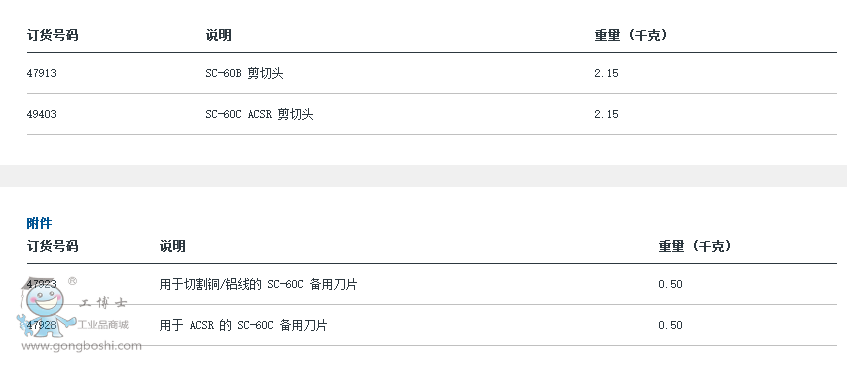Select 用于 ACSR 的 SC-60C 备用刀片 row
The width and height of the screenshot is (847, 365).
[x=432, y=326]
